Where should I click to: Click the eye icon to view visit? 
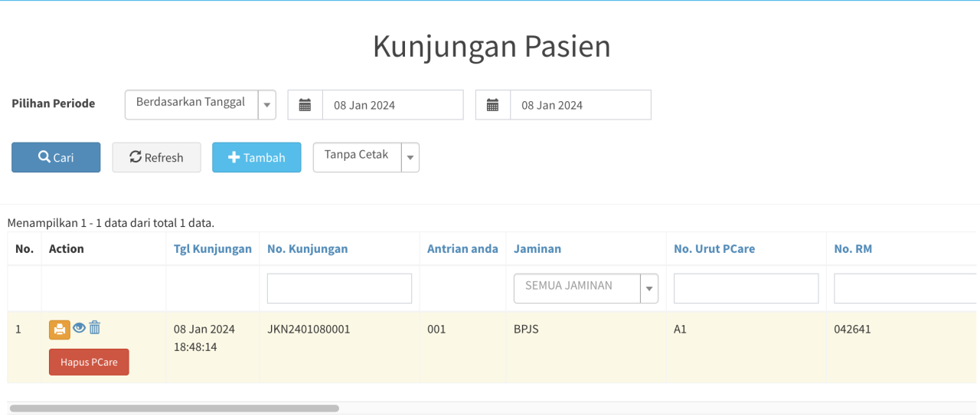79,328
